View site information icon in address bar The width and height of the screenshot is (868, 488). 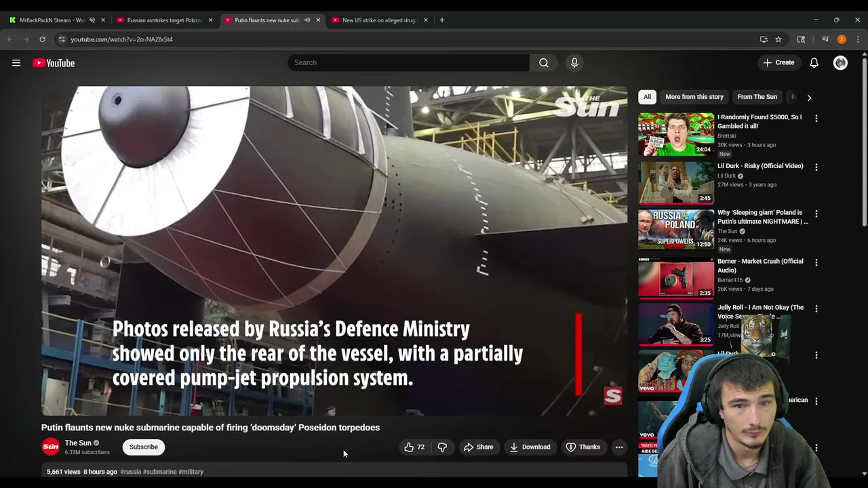click(x=62, y=39)
